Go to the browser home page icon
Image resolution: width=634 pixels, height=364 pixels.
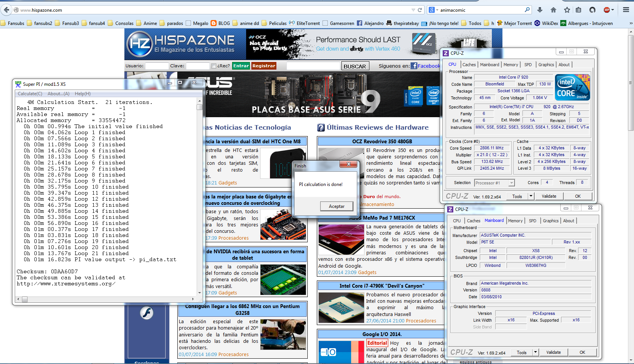[x=553, y=10]
